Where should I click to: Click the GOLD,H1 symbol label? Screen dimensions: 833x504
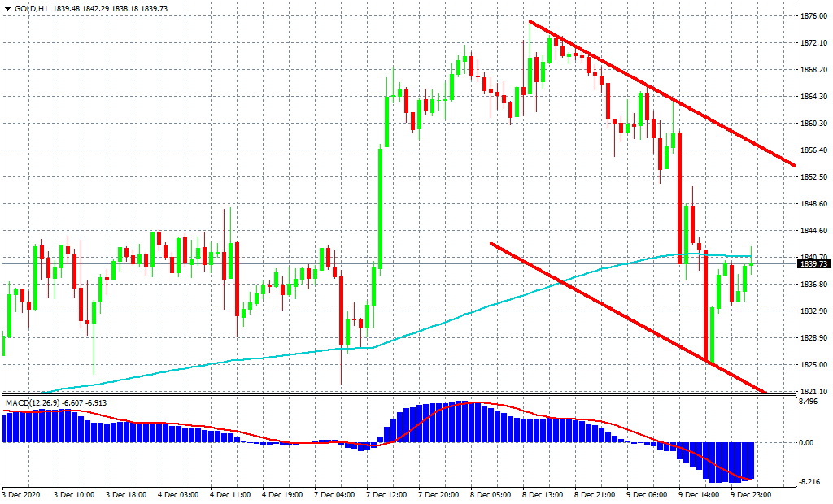point(31,7)
